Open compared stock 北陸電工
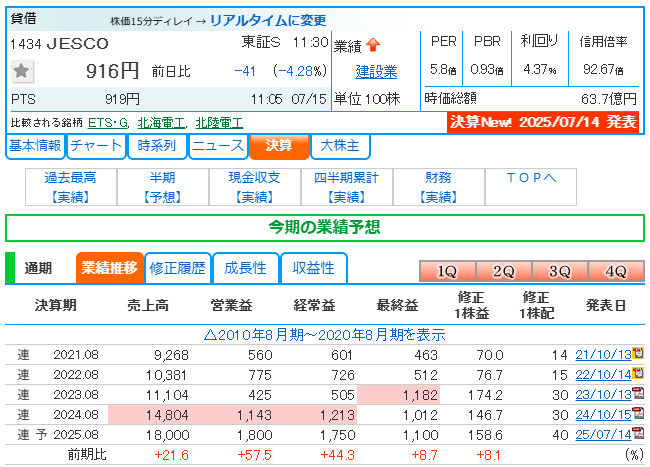The image size is (650, 467). [219, 123]
